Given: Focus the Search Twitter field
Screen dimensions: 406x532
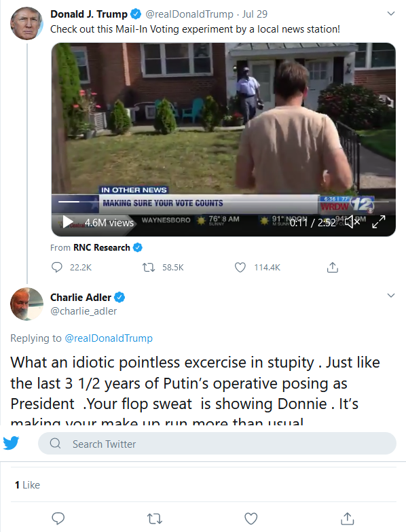Looking at the screenshot, I should click(217, 444).
